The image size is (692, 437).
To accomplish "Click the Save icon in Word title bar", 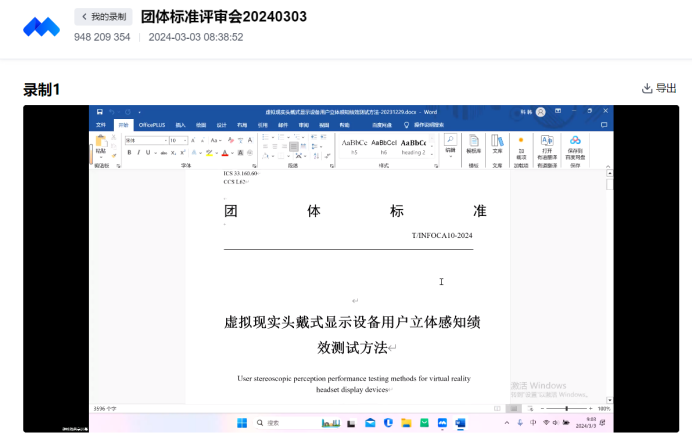I will (100, 112).
